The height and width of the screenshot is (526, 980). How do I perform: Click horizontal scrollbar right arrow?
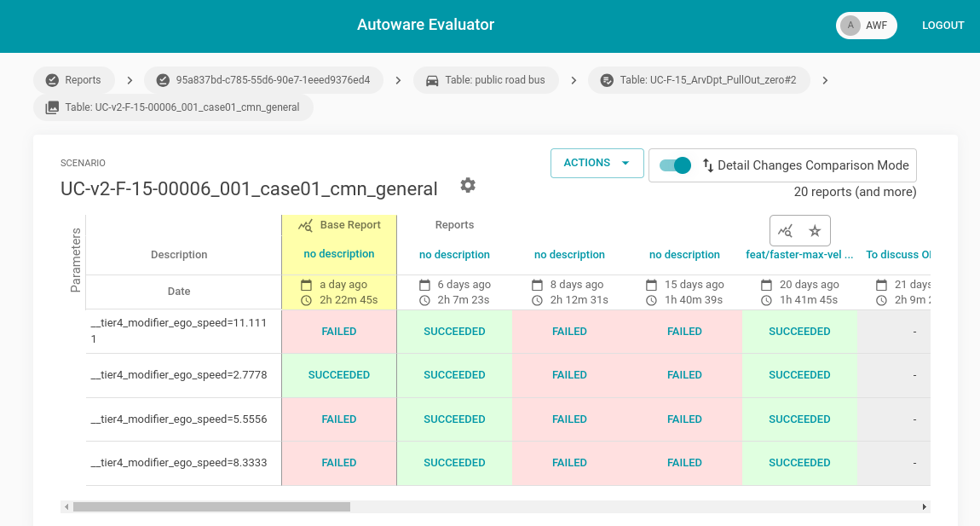click(924, 506)
